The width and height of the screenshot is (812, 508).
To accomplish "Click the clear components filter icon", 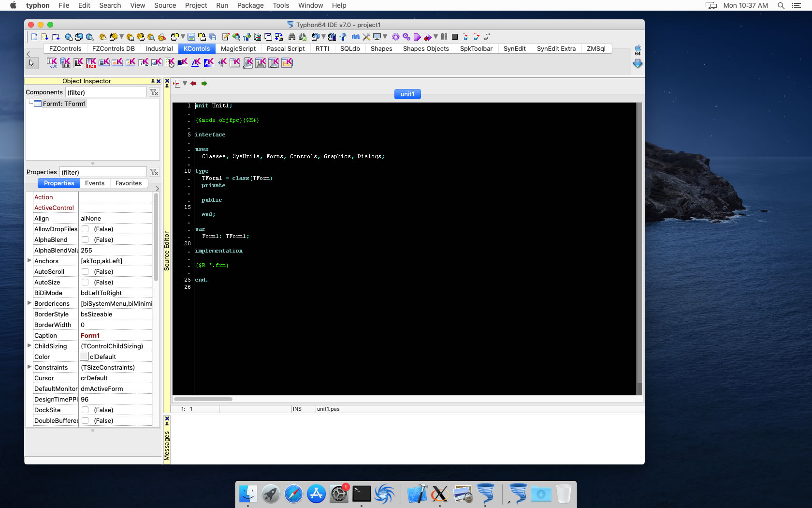I will click(x=154, y=92).
